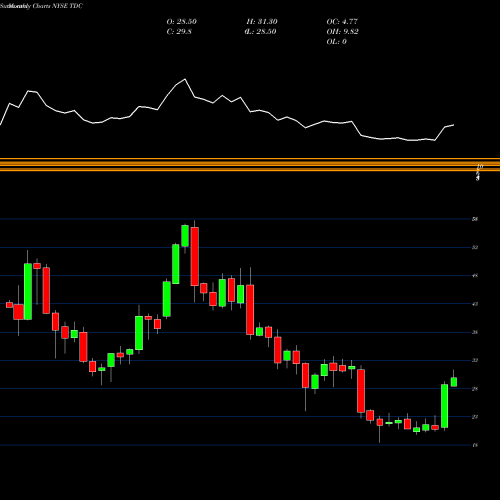Click the 18 price axis label

point(475,445)
